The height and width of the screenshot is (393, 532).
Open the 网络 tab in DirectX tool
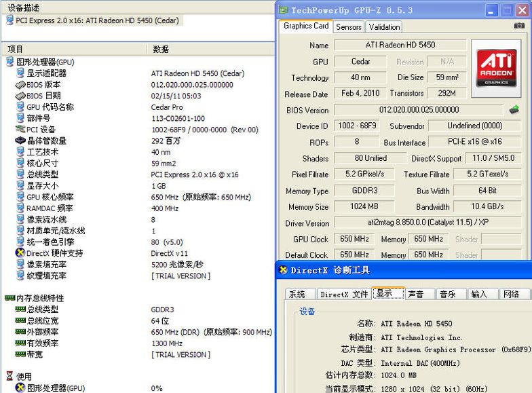[x=514, y=294]
